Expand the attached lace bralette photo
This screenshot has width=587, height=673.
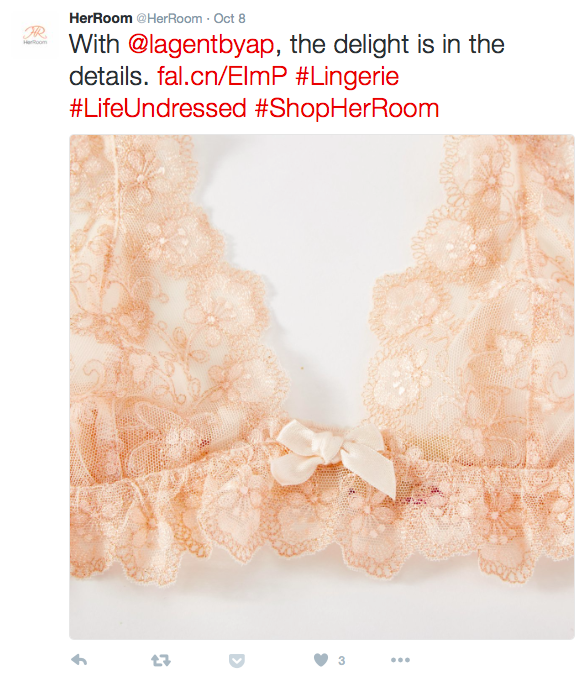(x=322, y=387)
